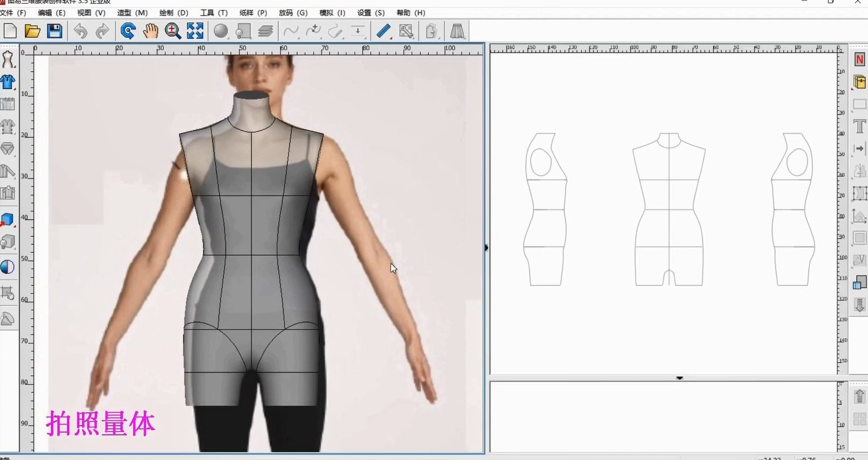The image size is (868, 460).
Task: Click the dashed rectangle selection icon on right
Action: pyautogui.click(x=859, y=238)
